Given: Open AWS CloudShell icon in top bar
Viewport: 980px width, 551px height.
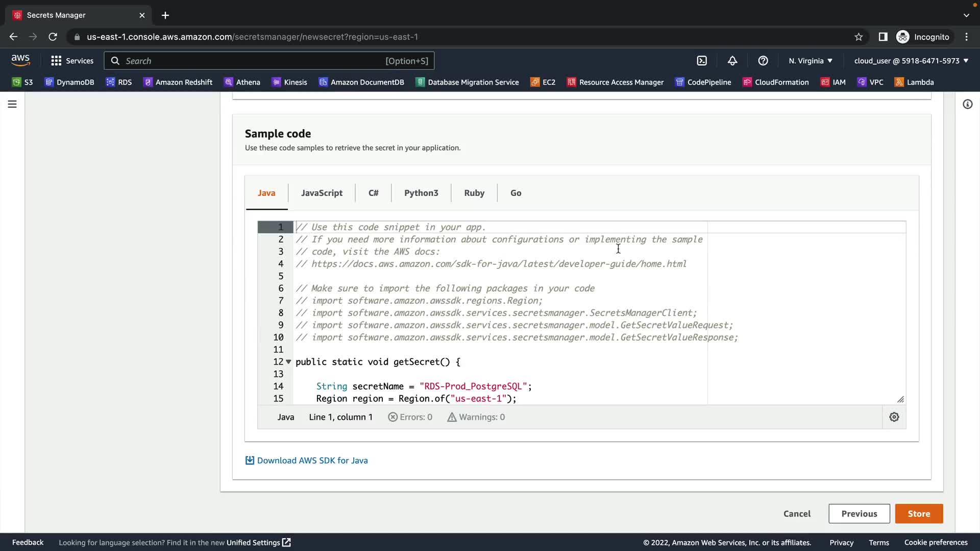Looking at the screenshot, I should click(x=702, y=61).
